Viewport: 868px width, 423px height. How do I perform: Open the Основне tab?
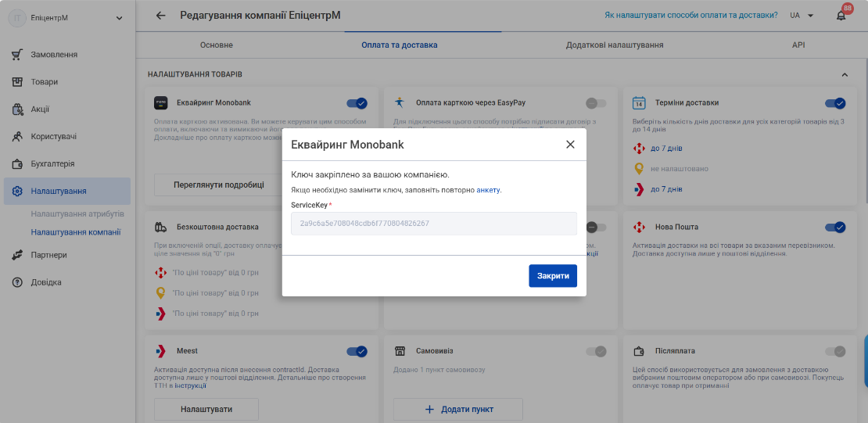click(217, 45)
